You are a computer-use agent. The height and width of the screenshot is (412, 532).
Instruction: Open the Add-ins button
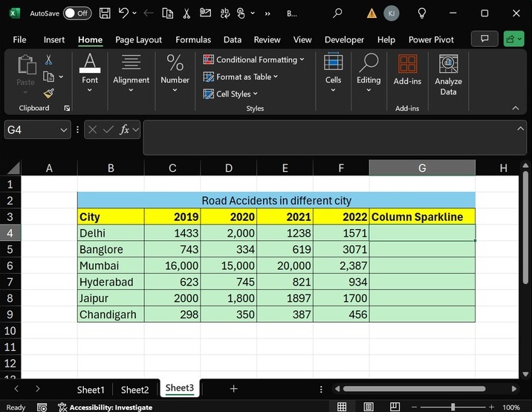(407, 71)
